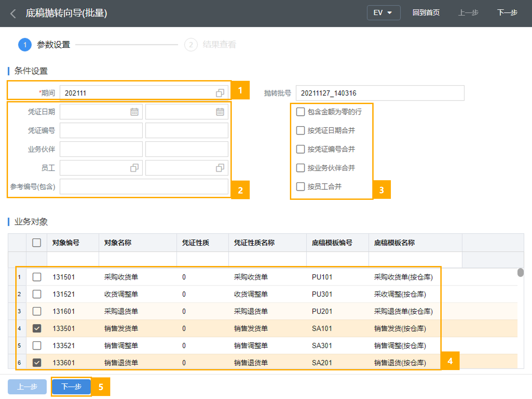Enable 按业务伙伴合并 checkbox
The height and width of the screenshot is (399, 532).
tap(300, 168)
